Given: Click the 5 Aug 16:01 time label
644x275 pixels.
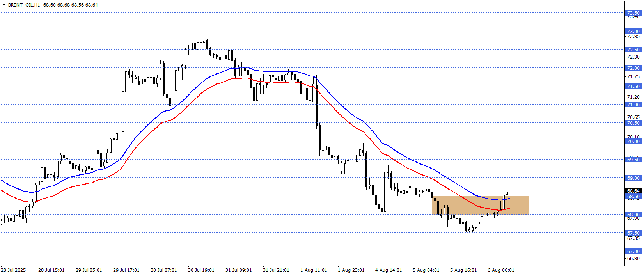Looking at the screenshot, I should pos(463,270).
